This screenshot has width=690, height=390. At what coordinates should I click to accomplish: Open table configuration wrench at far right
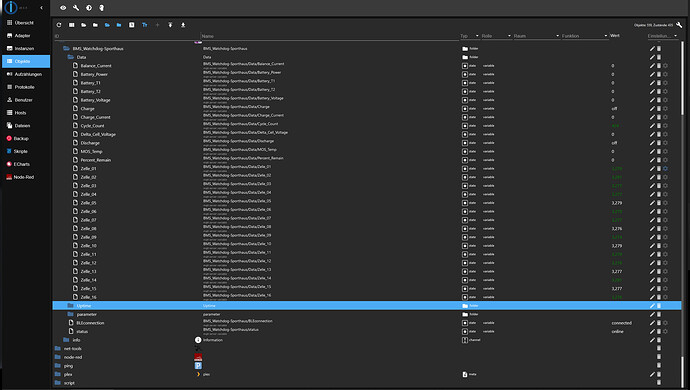pyautogui.click(x=679, y=25)
